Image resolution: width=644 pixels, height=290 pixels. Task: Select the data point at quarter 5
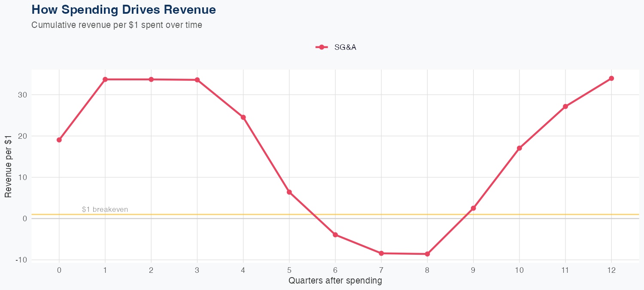[289, 192]
